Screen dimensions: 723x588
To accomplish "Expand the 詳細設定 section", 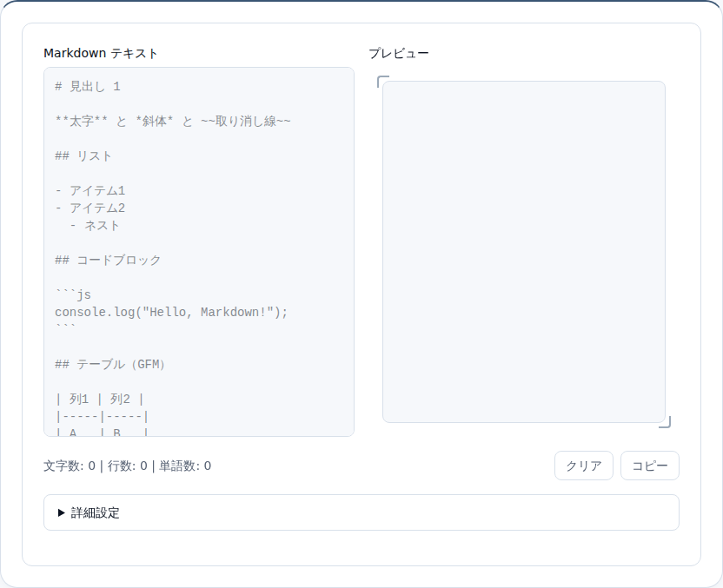I will pyautogui.click(x=361, y=512).
